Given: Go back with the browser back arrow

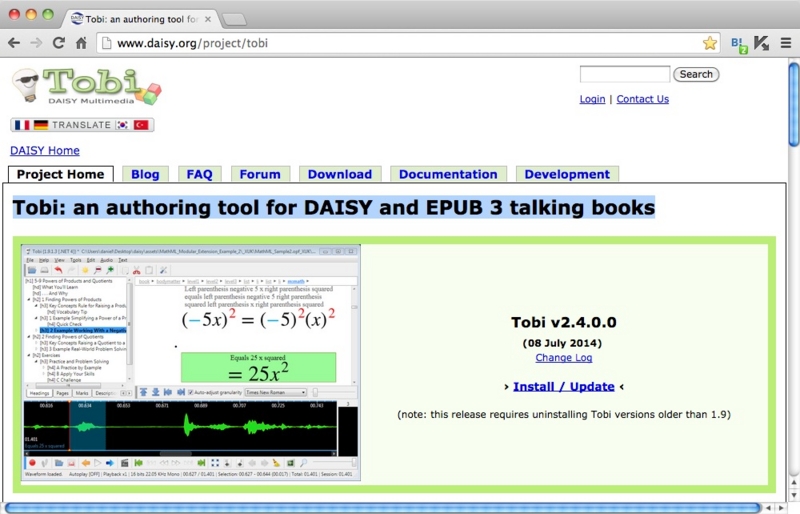Looking at the screenshot, I should 14,43.
